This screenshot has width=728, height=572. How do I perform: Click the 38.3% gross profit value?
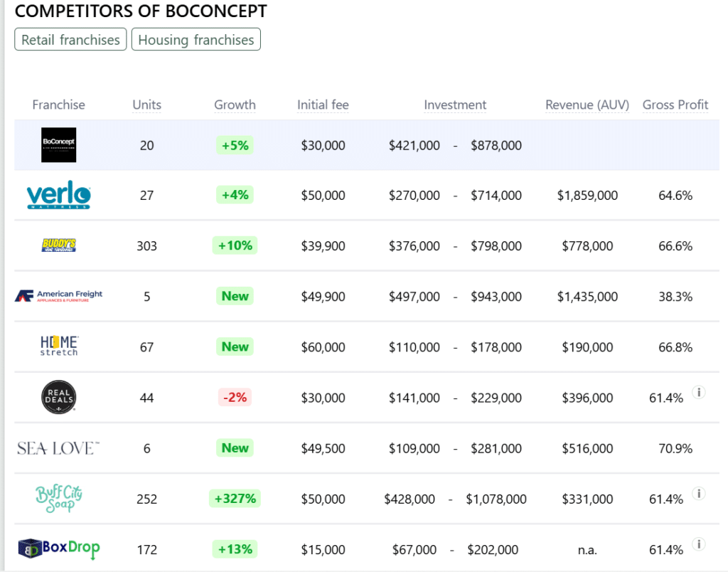pyautogui.click(x=675, y=297)
